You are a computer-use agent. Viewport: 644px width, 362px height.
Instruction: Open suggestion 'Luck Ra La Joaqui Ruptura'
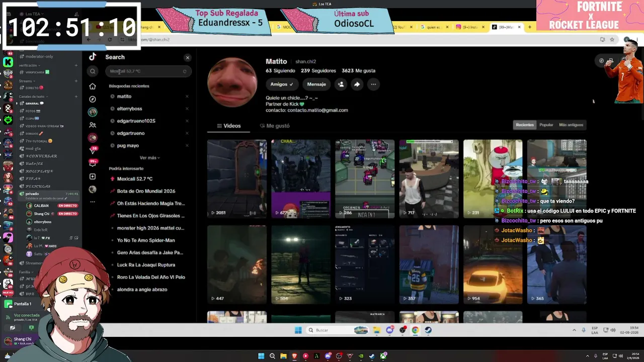146,265
